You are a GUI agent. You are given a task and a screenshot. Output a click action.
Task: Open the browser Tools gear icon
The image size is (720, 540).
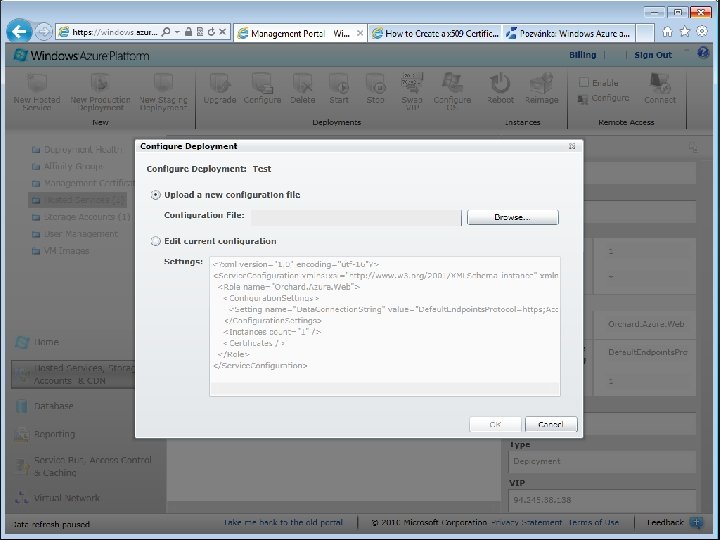point(702,32)
